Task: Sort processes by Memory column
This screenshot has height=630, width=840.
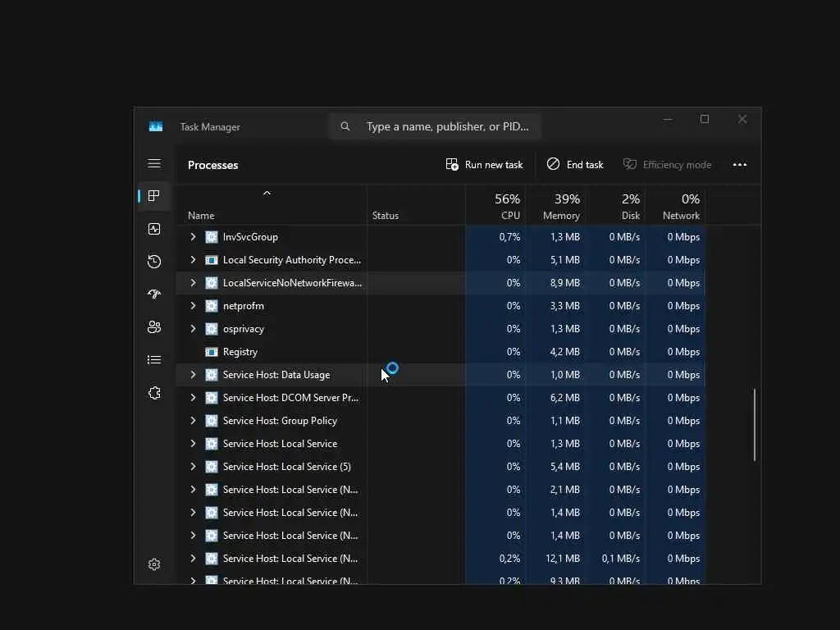Action: tap(555, 206)
